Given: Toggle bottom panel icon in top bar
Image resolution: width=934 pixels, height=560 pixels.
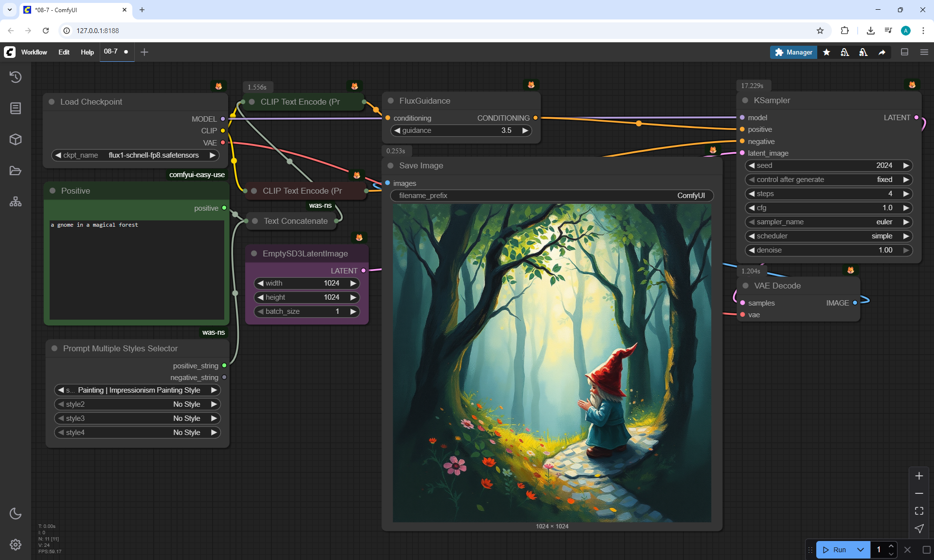Looking at the screenshot, I should pos(904,52).
